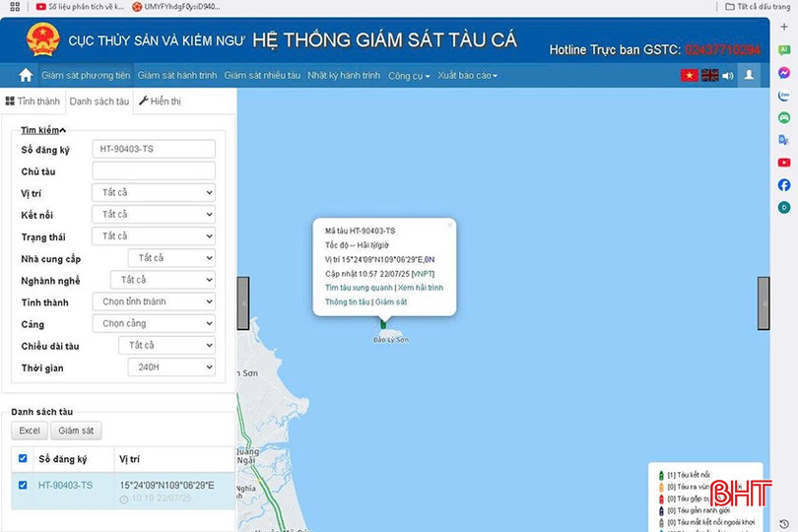This screenshot has width=798, height=532.
Task: Click Xem hải trình link in popup
Action: coord(422,288)
